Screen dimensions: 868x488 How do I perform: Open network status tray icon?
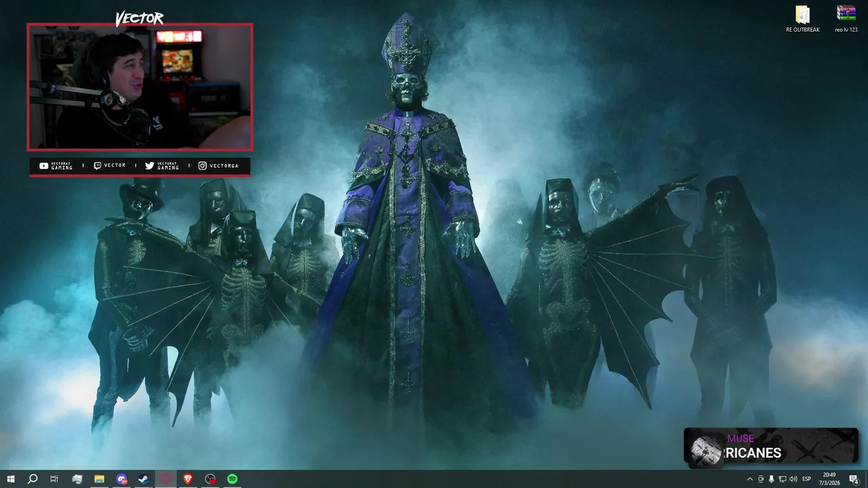(782, 479)
